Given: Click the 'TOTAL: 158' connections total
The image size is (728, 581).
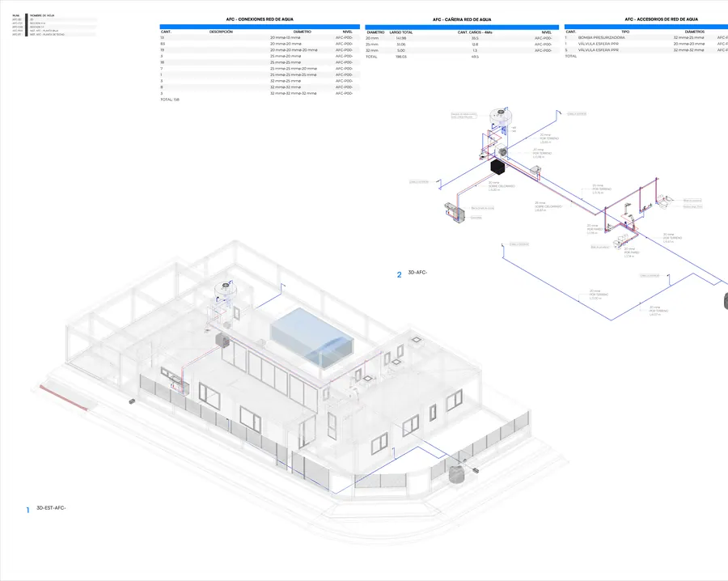Looking at the screenshot, I should pos(170,100).
